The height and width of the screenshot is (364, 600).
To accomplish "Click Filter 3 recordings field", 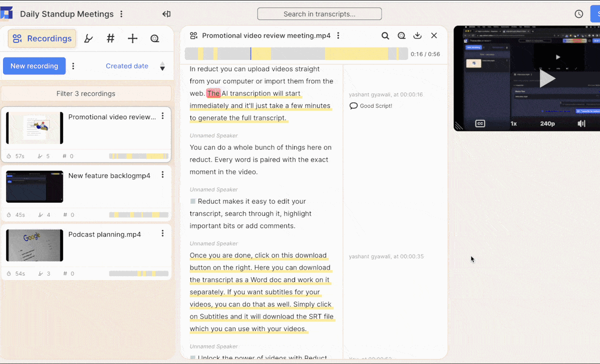I will pyautogui.click(x=86, y=93).
